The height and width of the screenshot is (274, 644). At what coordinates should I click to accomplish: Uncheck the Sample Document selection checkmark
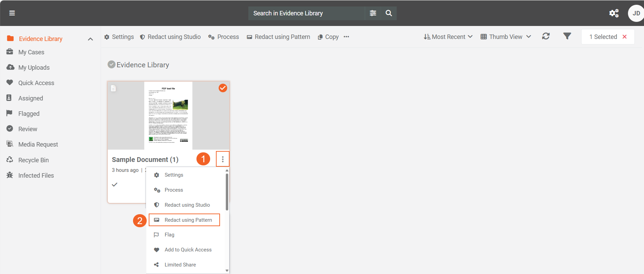pyautogui.click(x=223, y=88)
